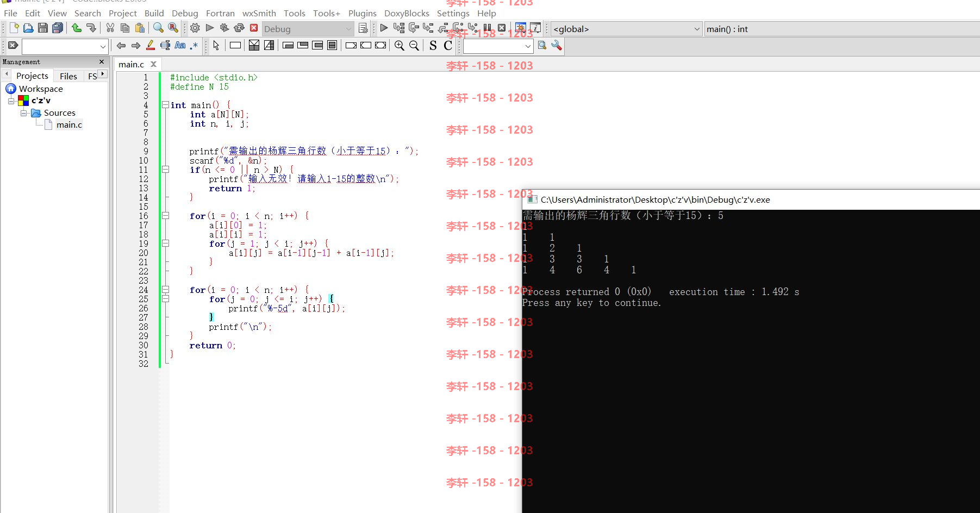Open the File menu
Screen dimensions: 980x513
coord(10,13)
